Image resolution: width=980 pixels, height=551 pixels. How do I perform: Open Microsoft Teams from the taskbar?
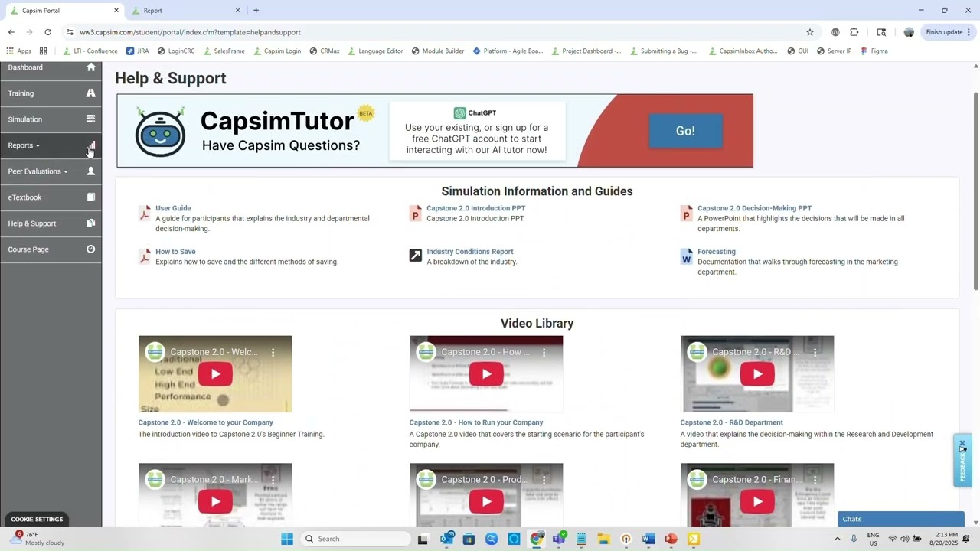(x=559, y=539)
